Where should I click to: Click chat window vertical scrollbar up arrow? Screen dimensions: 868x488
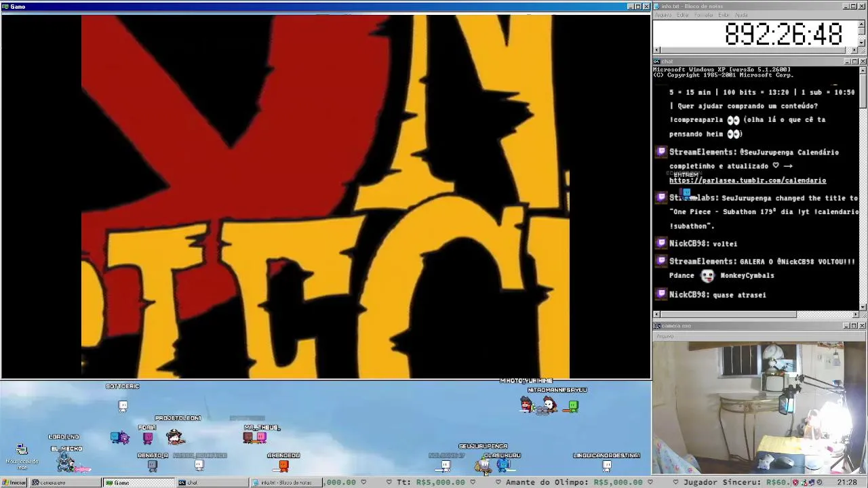tap(863, 70)
